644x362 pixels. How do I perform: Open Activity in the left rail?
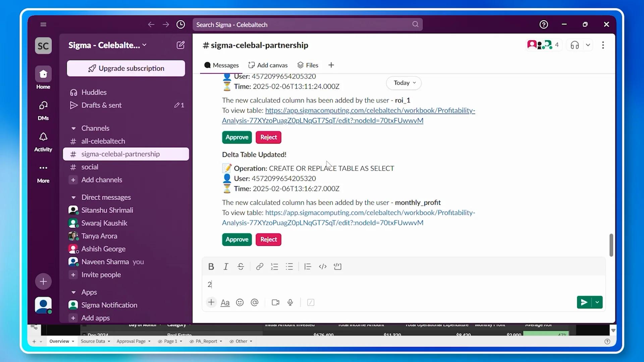[x=43, y=142]
